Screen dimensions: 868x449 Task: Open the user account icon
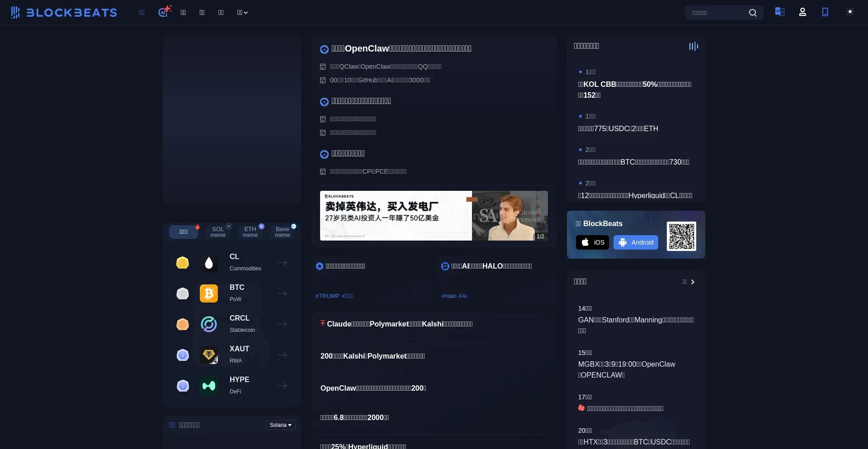coord(802,12)
